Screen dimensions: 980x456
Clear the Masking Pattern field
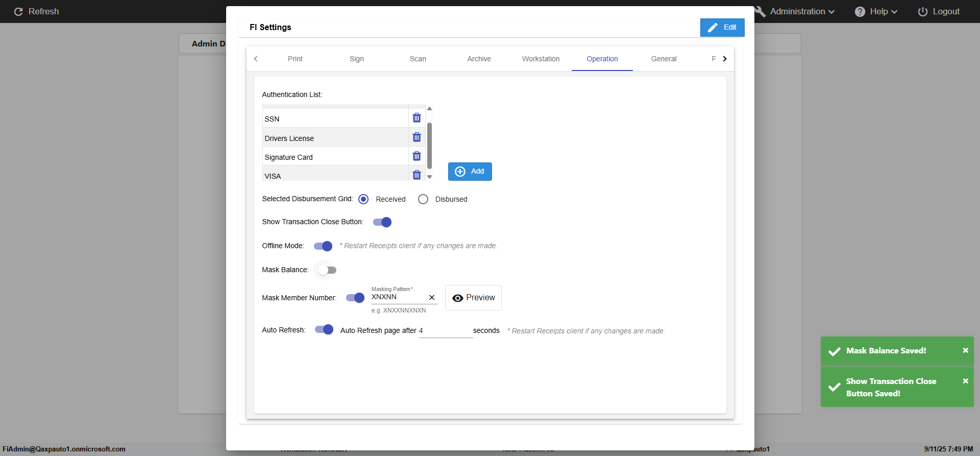(432, 298)
